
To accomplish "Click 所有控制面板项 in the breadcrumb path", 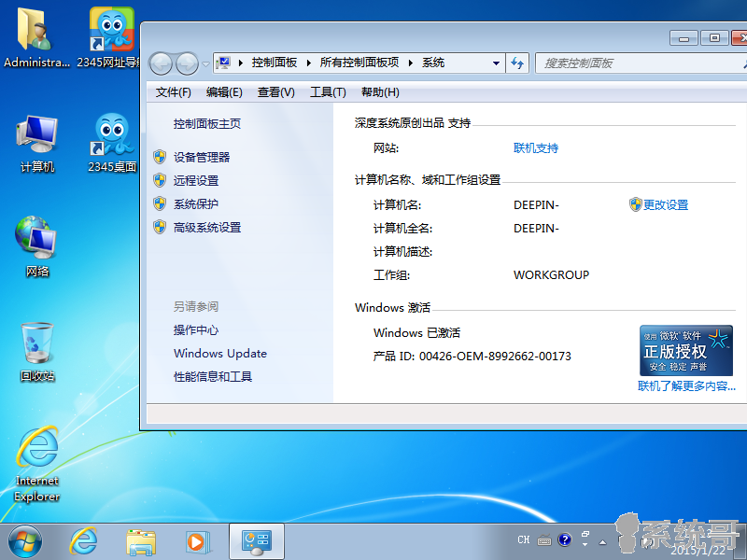I will click(x=359, y=63).
